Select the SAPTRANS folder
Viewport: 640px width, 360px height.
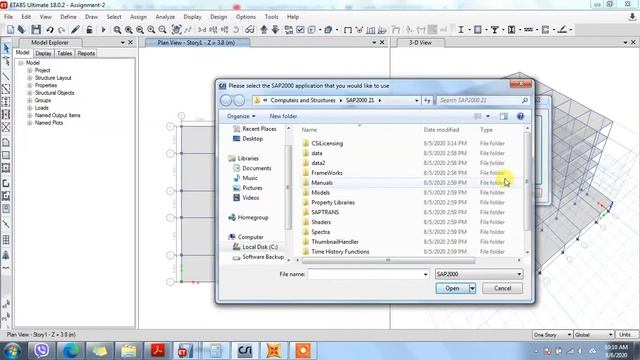325,212
